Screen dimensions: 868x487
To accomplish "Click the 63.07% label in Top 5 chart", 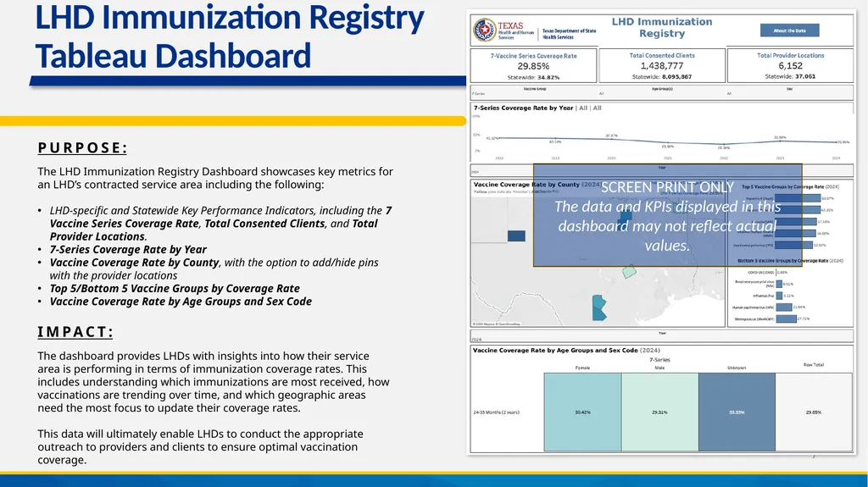I will tap(827, 198).
